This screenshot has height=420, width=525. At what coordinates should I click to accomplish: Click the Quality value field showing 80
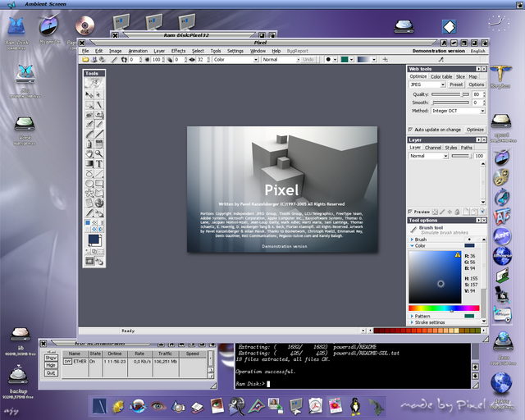[477, 94]
